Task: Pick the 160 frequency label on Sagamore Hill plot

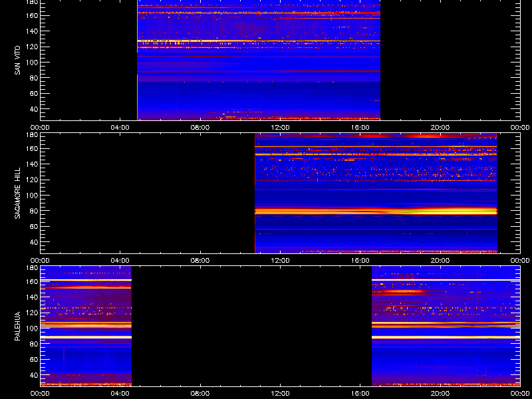Action: click(32, 148)
